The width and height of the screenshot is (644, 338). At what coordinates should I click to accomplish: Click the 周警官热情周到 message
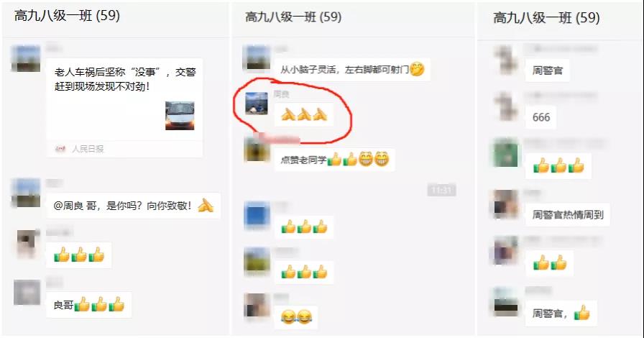(568, 214)
